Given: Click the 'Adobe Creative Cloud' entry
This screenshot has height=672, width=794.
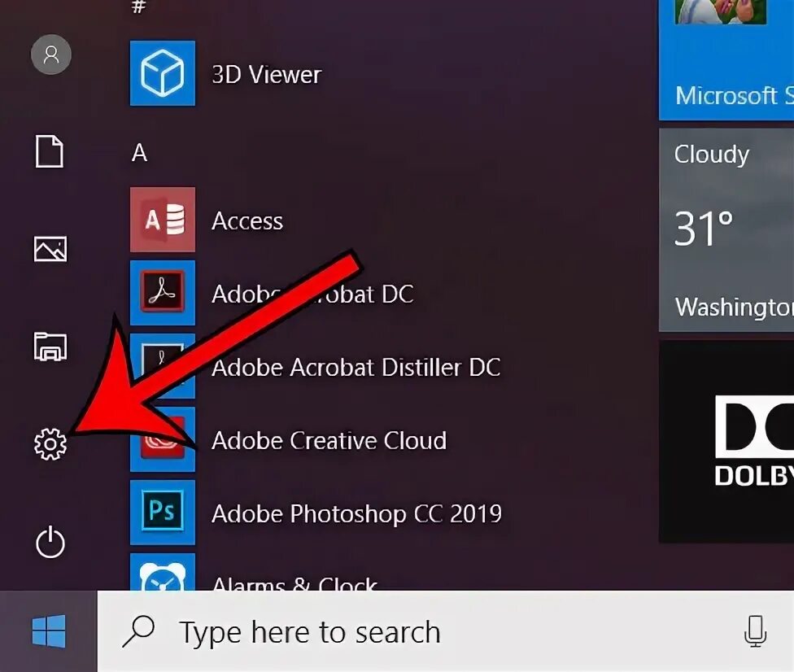Looking at the screenshot, I should pyautogui.click(x=329, y=440).
